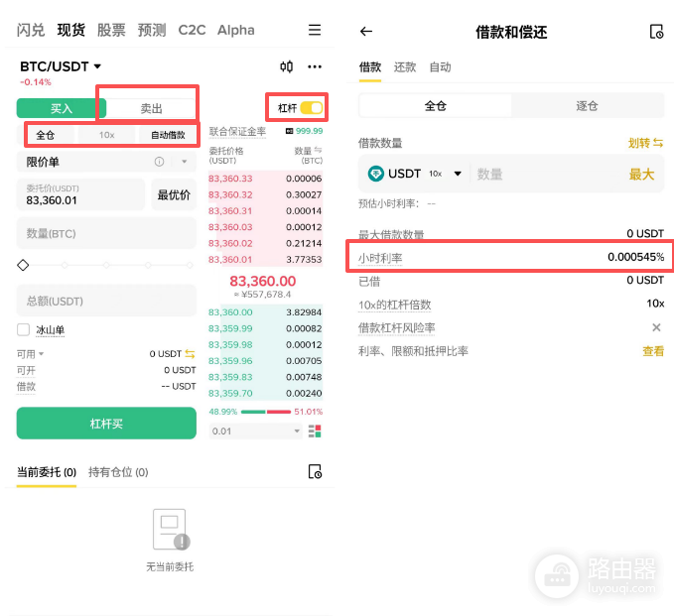Viewport: 674px width, 616px height.
Task: Open the 限价单 order type dropdown
Action: click(x=184, y=162)
